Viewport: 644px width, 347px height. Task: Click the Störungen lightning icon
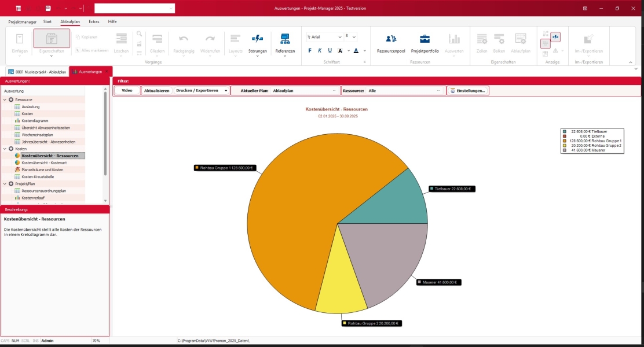click(x=258, y=39)
